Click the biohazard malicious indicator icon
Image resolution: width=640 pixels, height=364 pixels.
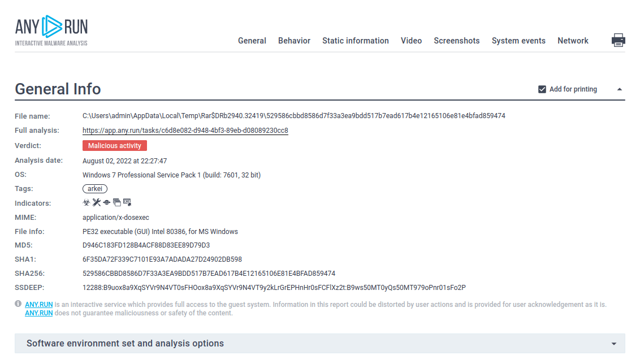[x=87, y=202]
